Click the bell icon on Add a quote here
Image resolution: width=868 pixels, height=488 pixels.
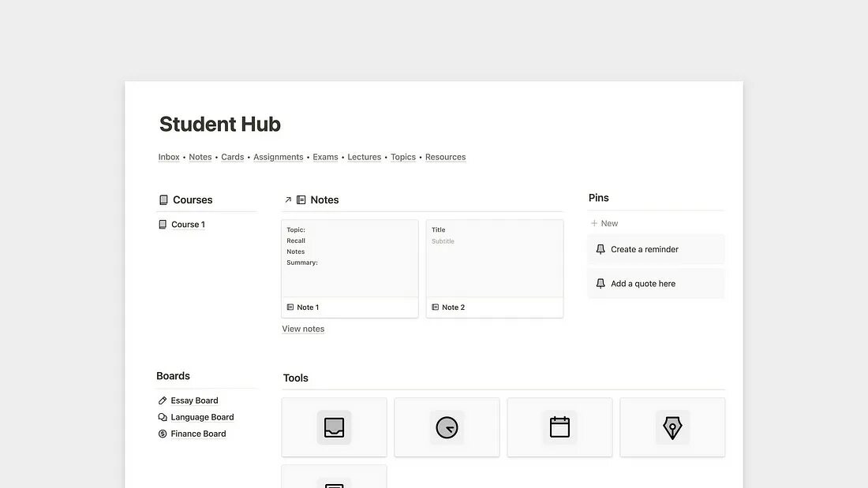point(600,284)
